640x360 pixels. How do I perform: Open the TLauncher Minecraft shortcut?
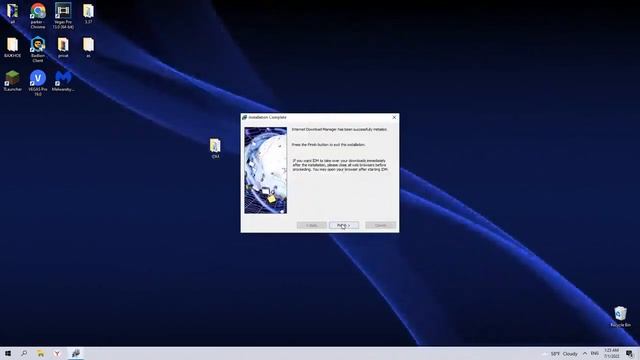click(12, 80)
